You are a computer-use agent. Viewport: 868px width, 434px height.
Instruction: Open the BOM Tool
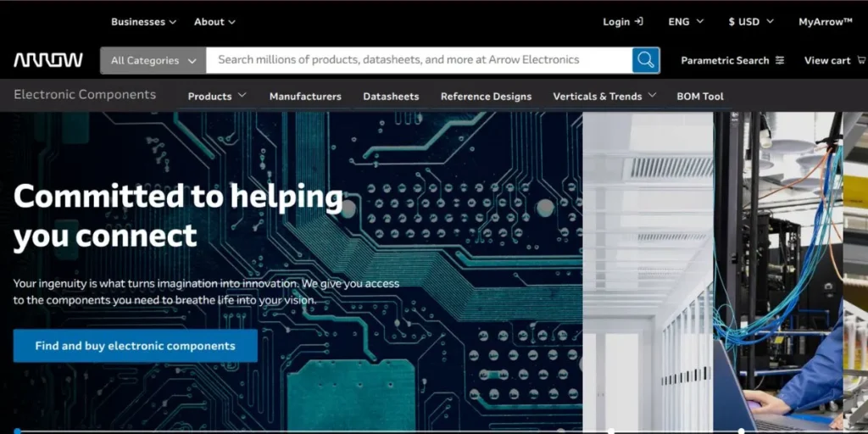pyautogui.click(x=699, y=97)
